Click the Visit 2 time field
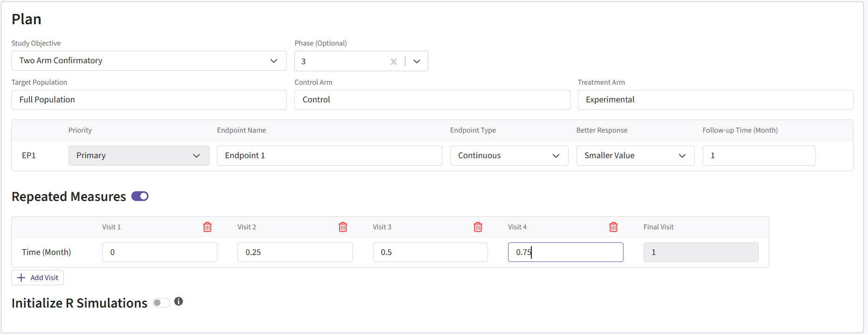 (295, 252)
